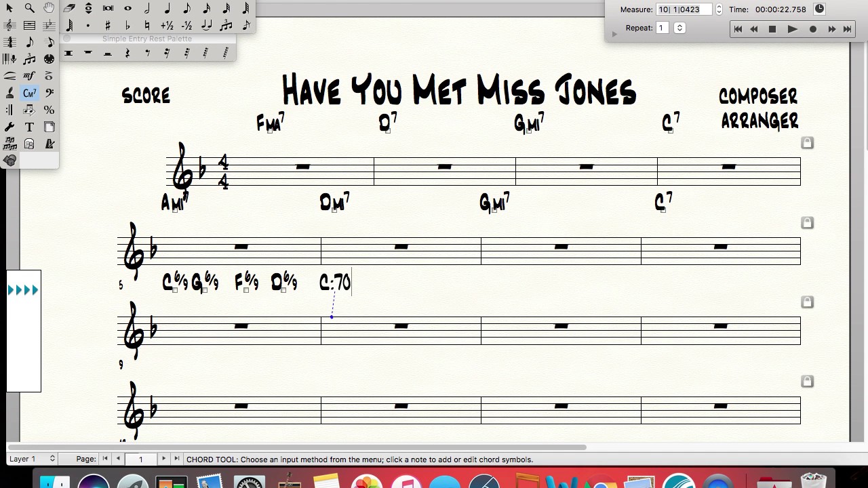Select the Expression mf tool
This screenshot has width=868, height=488.
pos(29,76)
